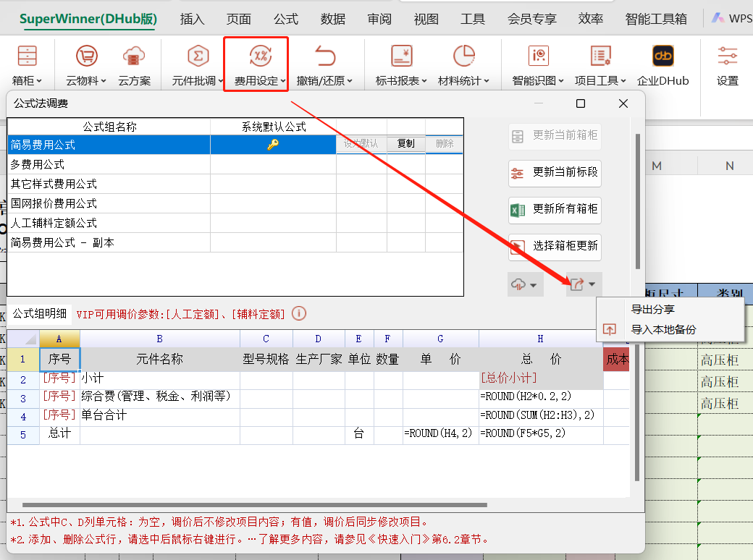The image size is (753, 560).
Task: Open the 云方案 cloud solution icon
Action: click(x=134, y=56)
